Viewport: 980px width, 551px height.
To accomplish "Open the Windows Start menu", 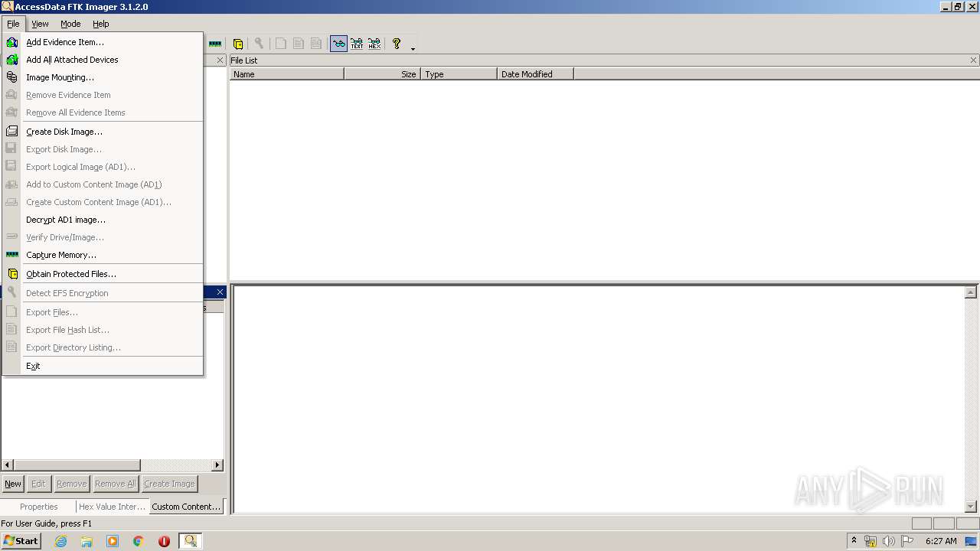I will point(21,540).
